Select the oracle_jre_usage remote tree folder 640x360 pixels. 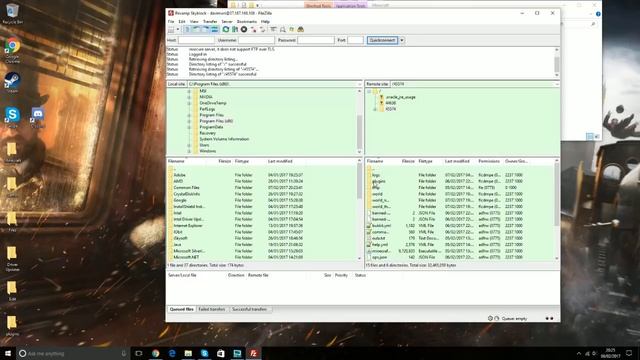tap(400, 97)
